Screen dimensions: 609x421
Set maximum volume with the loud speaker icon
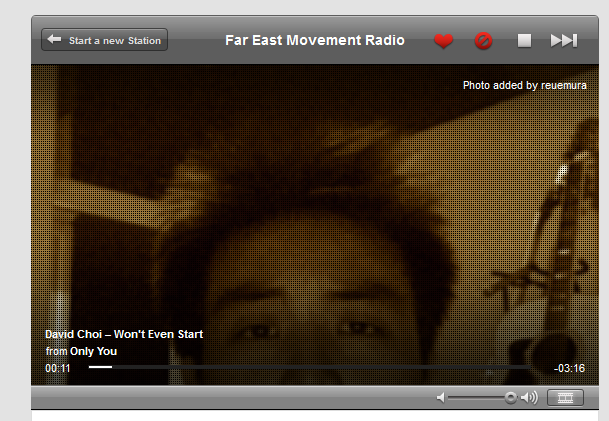529,397
